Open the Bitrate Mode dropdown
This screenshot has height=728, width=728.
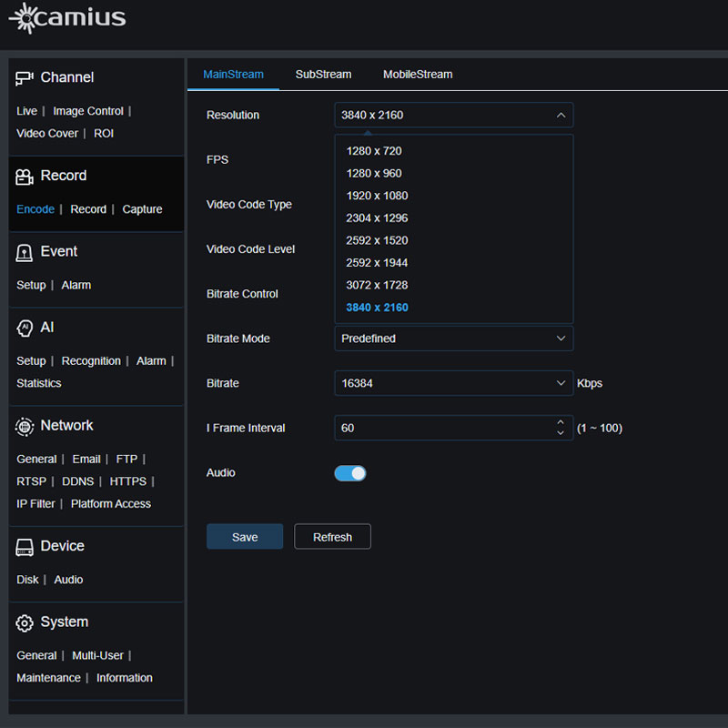[453, 339]
